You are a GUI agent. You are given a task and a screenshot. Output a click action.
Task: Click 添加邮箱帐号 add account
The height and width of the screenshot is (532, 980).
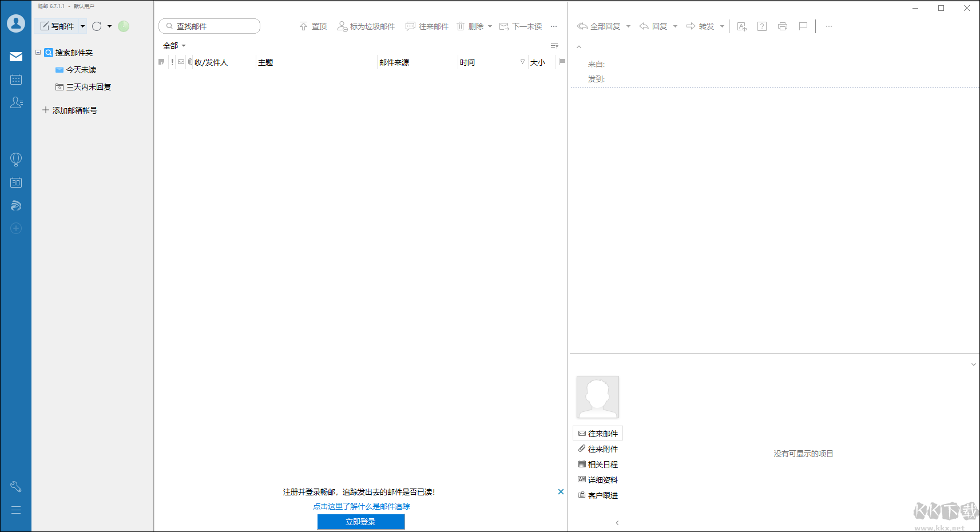click(70, 110)
